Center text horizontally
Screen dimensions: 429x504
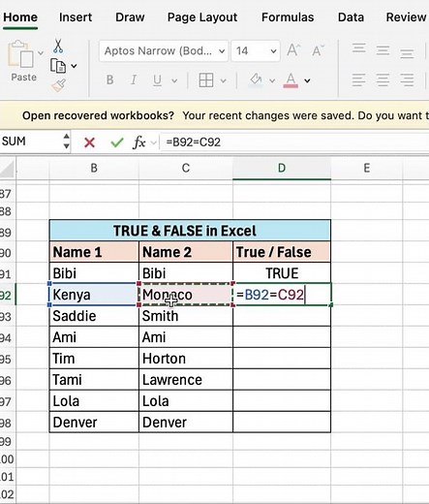(383, 79)
